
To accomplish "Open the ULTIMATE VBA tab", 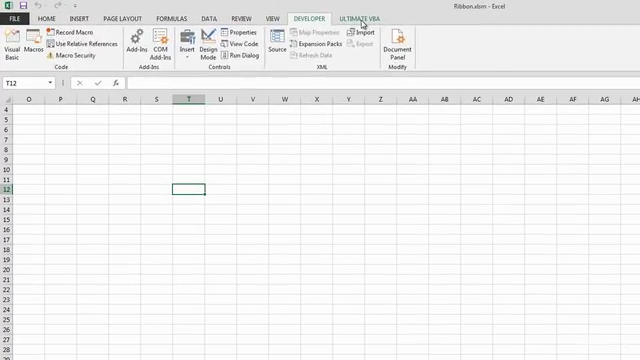I will pos(360,19).
